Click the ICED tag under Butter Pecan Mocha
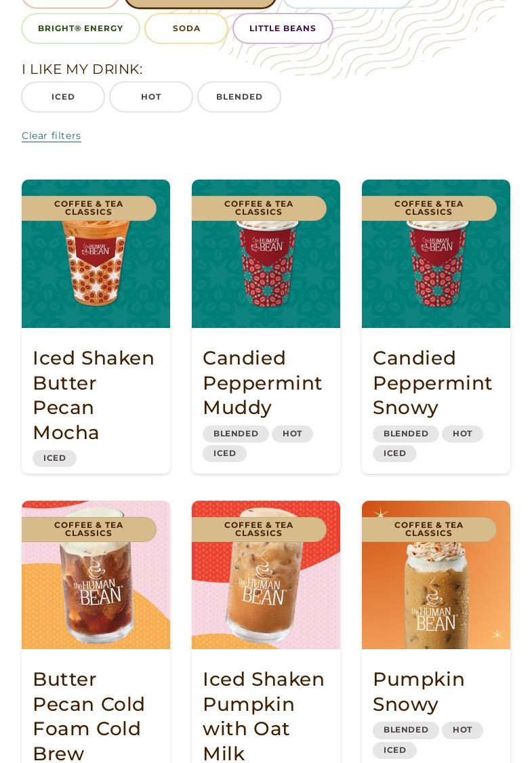532x763 pixels. 54,458
